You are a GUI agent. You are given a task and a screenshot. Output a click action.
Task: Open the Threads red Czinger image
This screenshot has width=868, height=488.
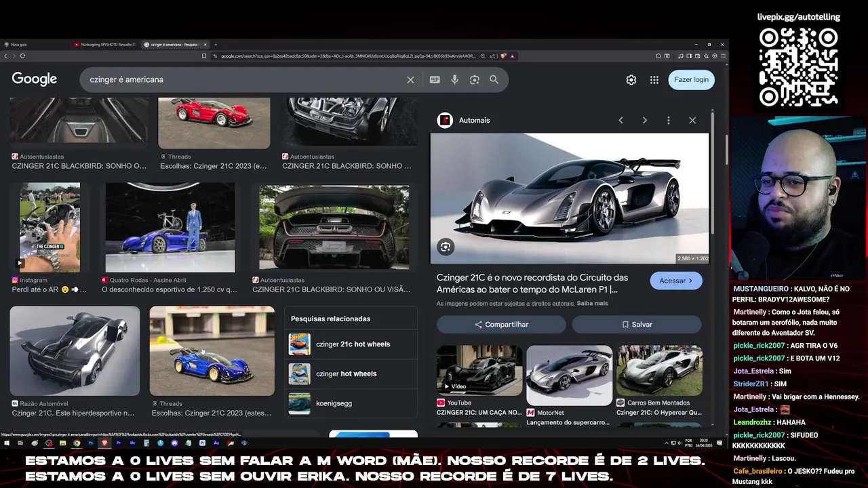coord(214,123)
